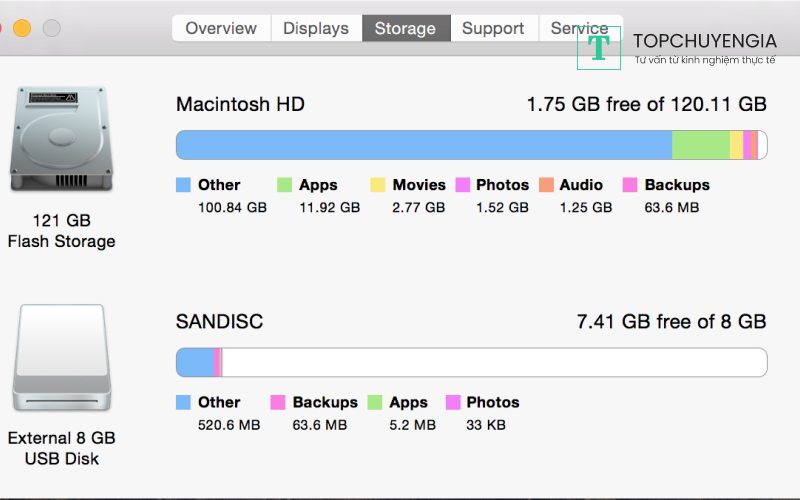The image size is (800, 500).
Task: Click the blue Other segment in SANDISC bar
Action: tap(195, 362)
